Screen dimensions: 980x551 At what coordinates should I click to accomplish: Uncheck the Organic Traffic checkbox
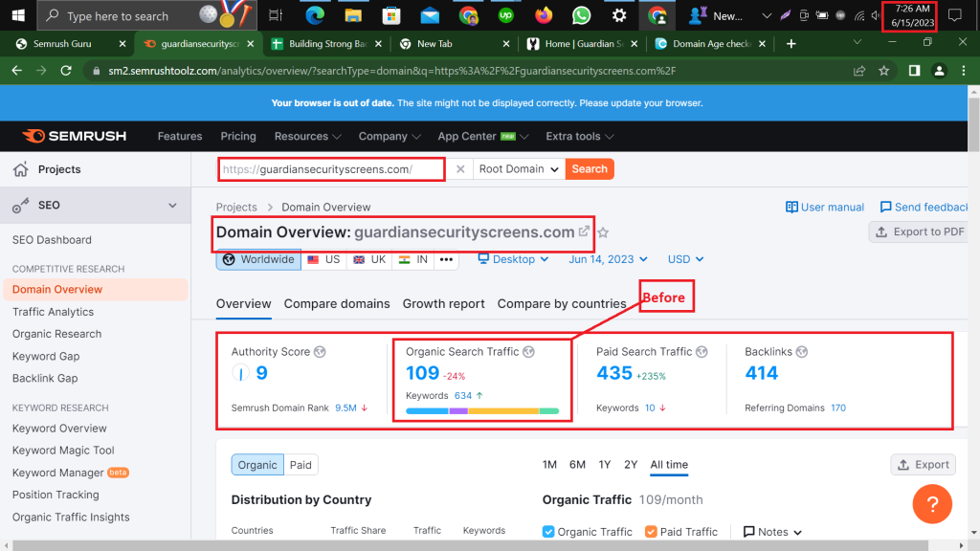pos(548,532)
